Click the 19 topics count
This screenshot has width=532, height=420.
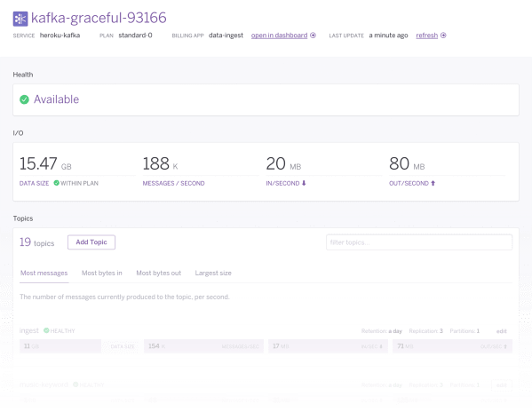(x=37, y=242)
